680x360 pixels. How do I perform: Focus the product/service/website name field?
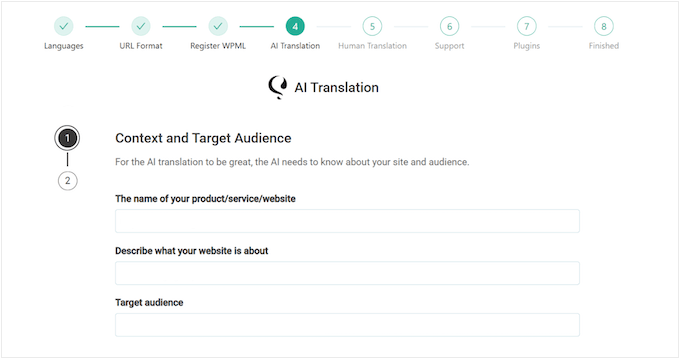point(347,221)
